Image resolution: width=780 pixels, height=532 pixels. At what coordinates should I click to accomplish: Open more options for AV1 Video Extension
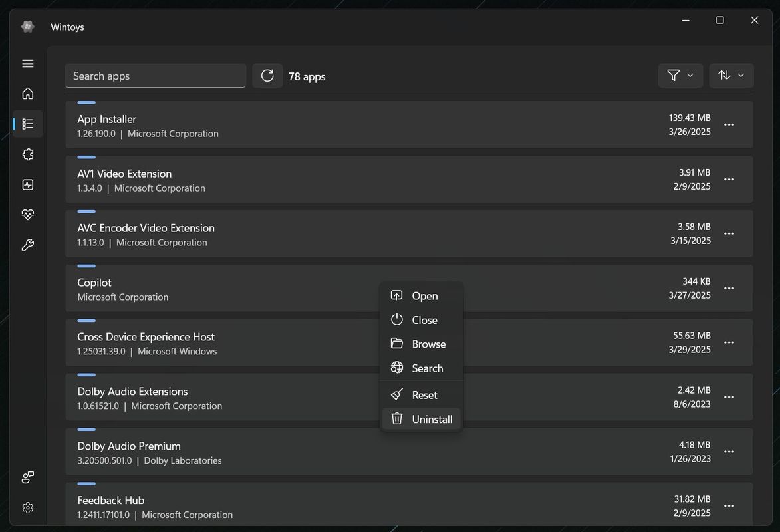[729, 180]
